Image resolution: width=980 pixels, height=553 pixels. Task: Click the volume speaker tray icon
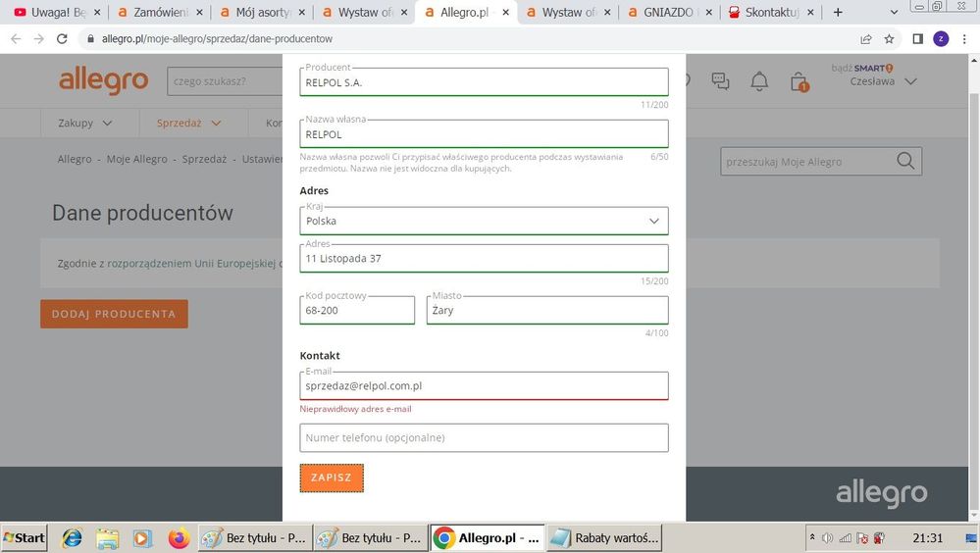coord(828,537)
